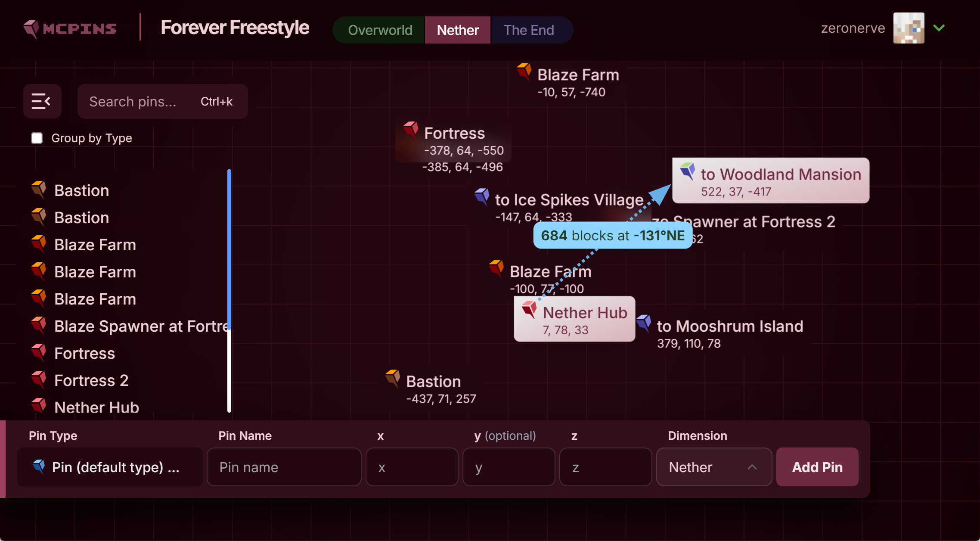Select Fortress 2 in the pin list
Screen dimensions: 980x541
[x=91, y=380]
